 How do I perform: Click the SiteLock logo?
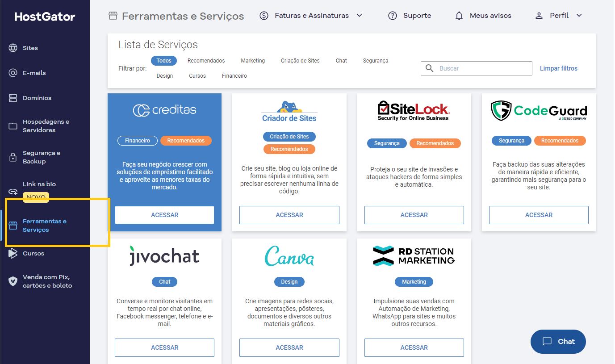click(414, 111)
